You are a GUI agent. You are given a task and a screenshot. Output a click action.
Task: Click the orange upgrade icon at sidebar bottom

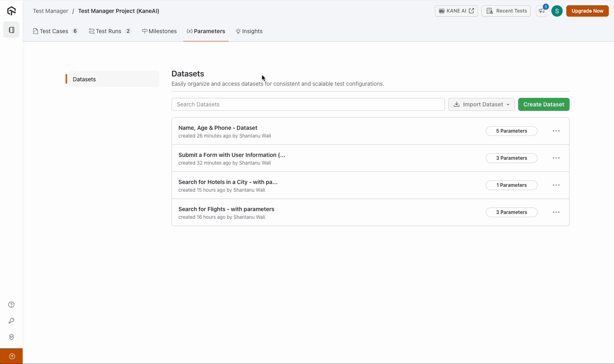tap(11, 356)
